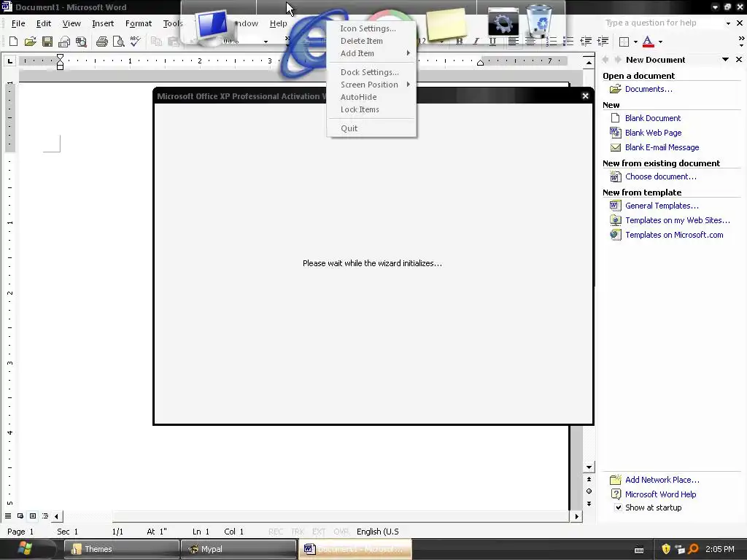Screen dimensions: 747x560
Task: Click the Print Preview toolbar icon
Action: click(118, 42)
